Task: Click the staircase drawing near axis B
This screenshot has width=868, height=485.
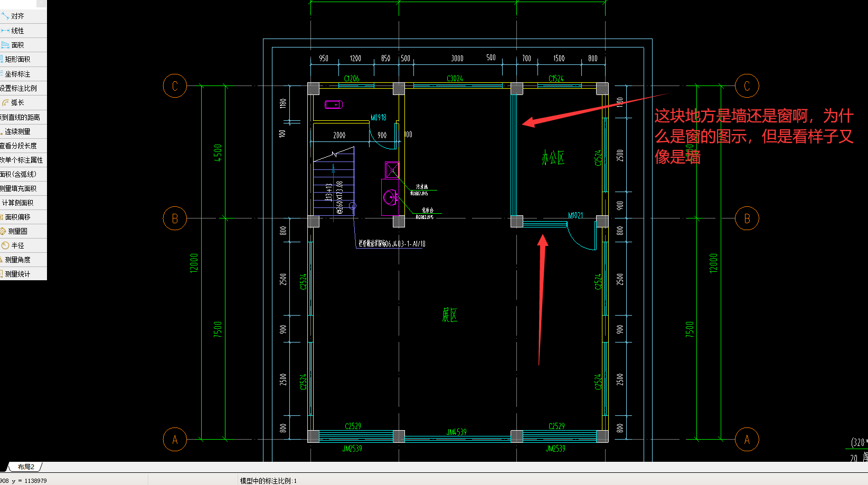Action: [333, 182]
